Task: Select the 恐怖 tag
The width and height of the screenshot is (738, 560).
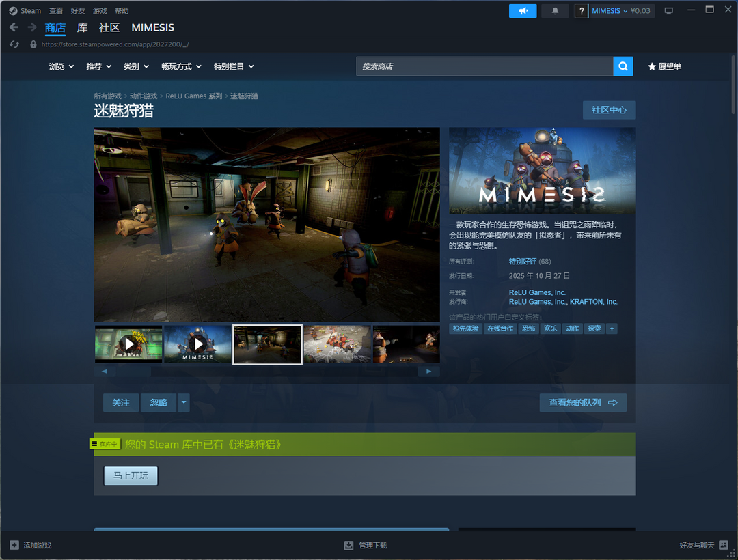Action: click(x=528, y=328)
